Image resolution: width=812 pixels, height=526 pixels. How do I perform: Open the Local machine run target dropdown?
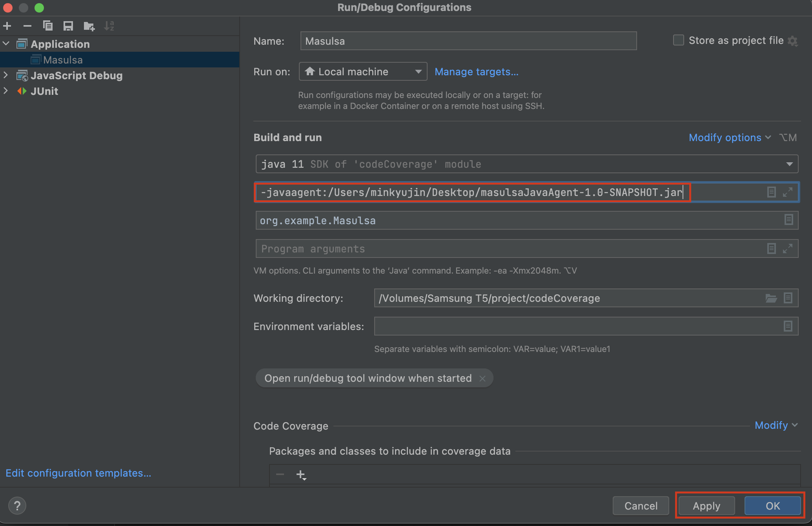[363, 72]
